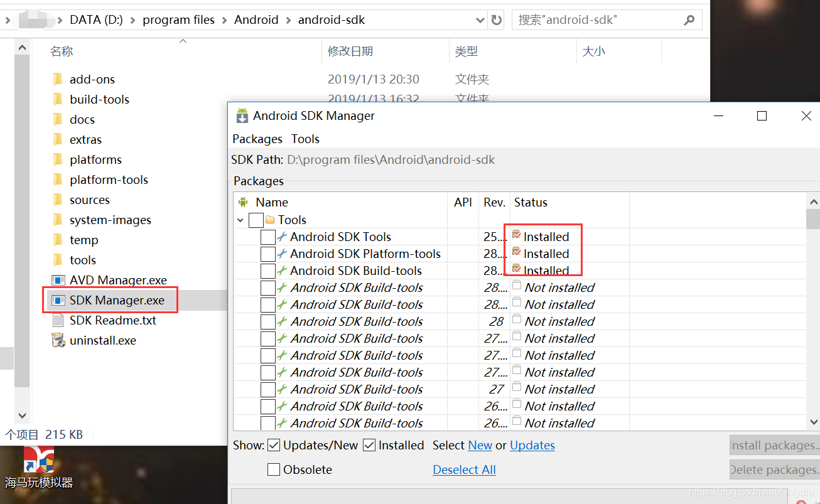Click Explorer left pane scroll up arrow
The width and height of the screenshot is (820, 504).
(x=22, y=47)
